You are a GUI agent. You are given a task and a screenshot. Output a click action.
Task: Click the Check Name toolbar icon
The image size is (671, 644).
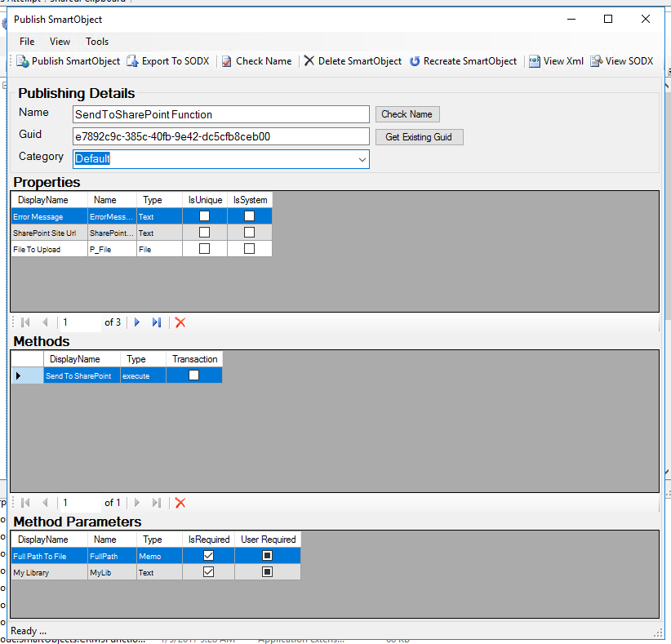(226, 60)
